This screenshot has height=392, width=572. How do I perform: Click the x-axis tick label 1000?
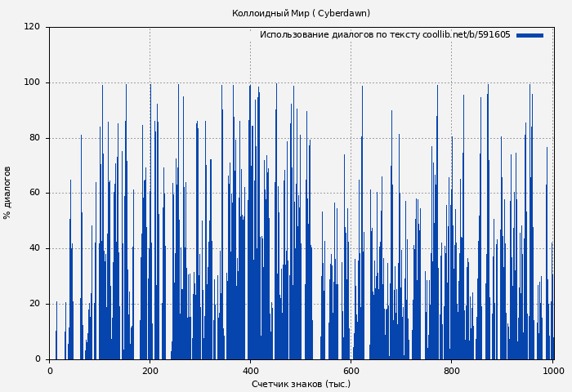point(552,371)
